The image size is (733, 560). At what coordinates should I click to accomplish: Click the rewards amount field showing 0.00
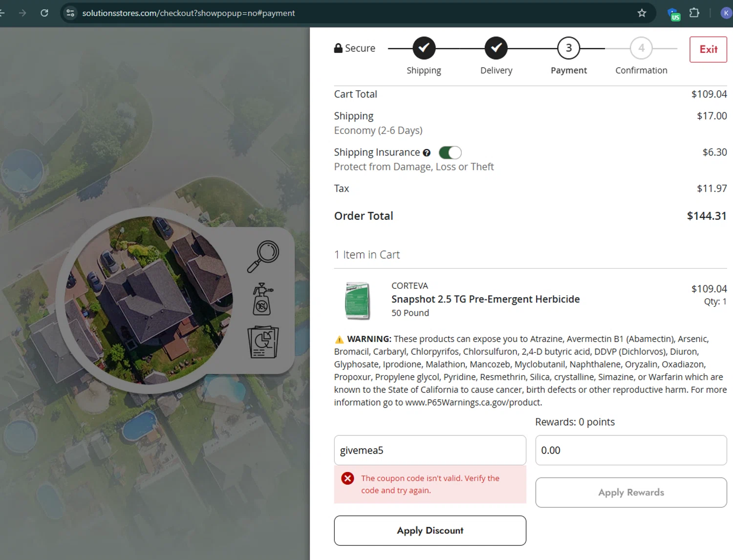[x=631, y=450]
